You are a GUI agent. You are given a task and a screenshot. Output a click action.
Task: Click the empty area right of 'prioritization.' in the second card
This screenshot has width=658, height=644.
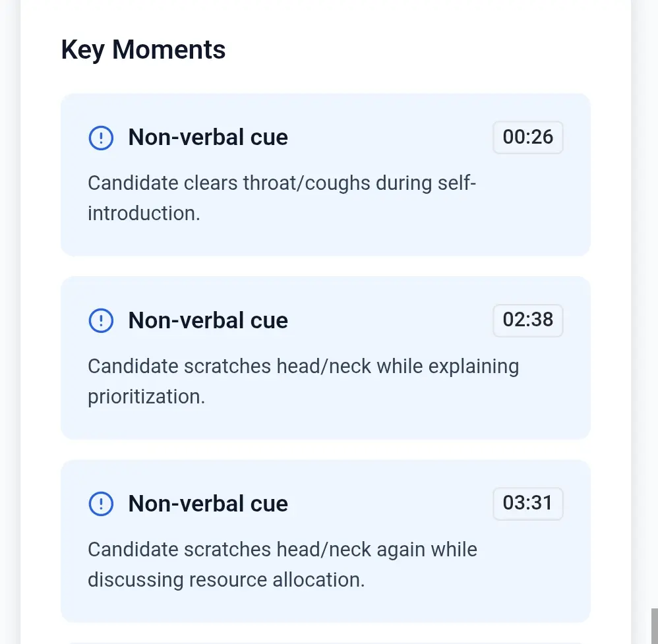[x=396, y=397]
